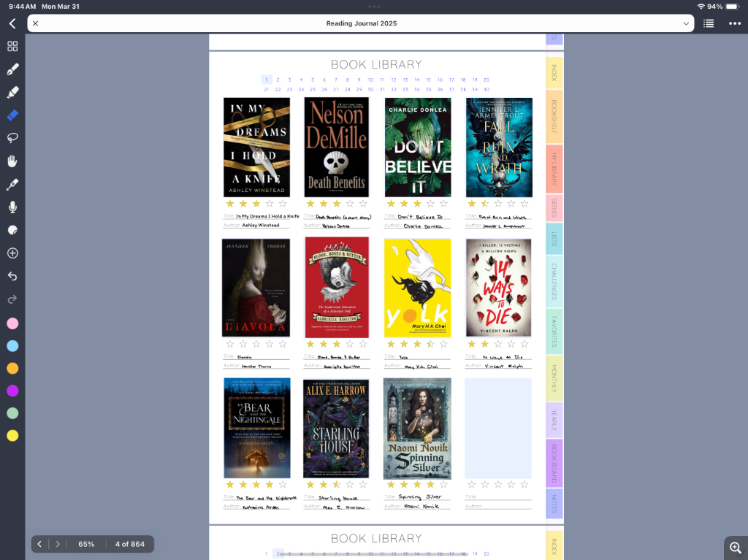Tap the back arrow in the top bar
Screen dimensions: 748x560
click(x=12, y=23)
